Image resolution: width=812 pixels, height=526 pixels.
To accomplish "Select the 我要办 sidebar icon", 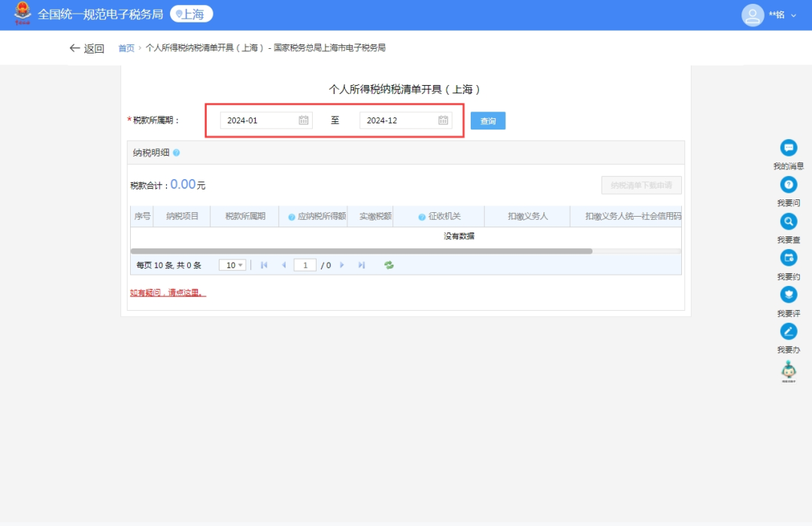I will [788, 330].
